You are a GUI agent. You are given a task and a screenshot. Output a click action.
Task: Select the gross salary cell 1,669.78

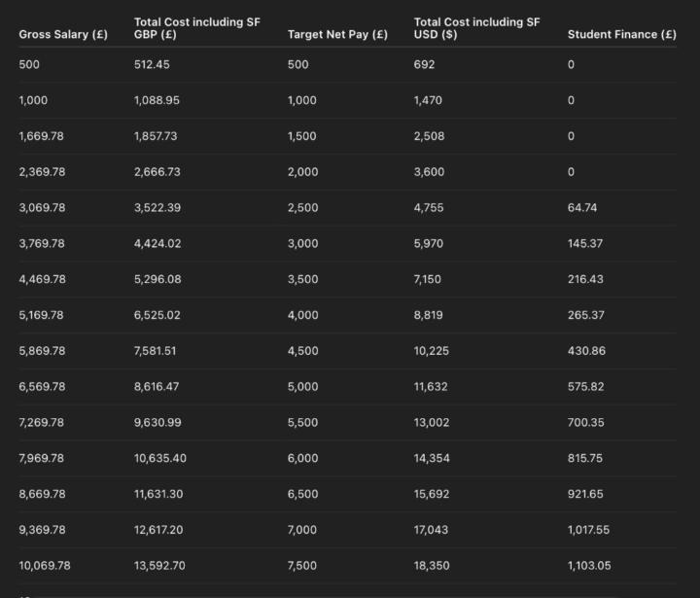(x=41, y=136)
